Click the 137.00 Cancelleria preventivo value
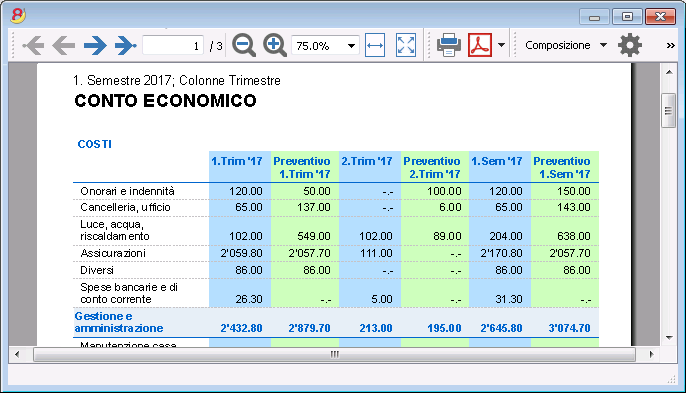The height and width of the screenshot is (393, 686). coord(313,207)
